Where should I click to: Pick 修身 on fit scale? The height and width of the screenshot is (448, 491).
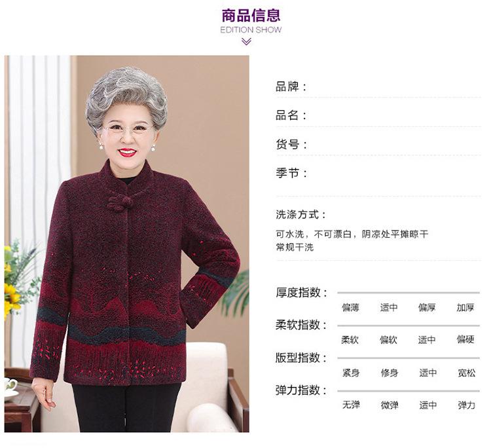pyautogui.click(x=390, y=373)
